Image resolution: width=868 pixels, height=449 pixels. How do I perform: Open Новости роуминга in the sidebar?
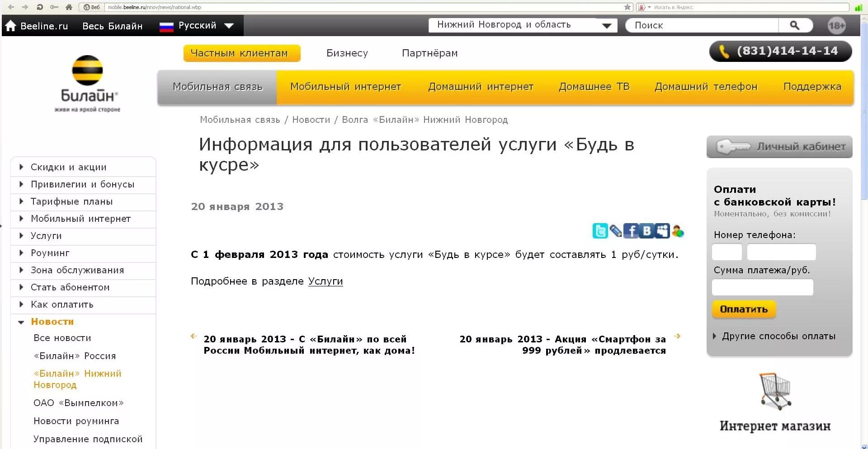[76, 421]
